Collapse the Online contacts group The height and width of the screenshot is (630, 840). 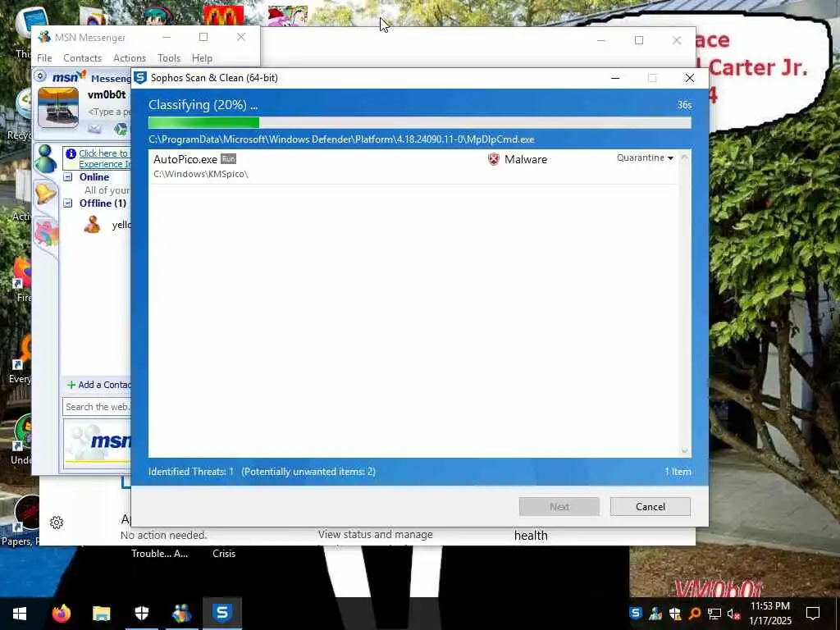68,177
